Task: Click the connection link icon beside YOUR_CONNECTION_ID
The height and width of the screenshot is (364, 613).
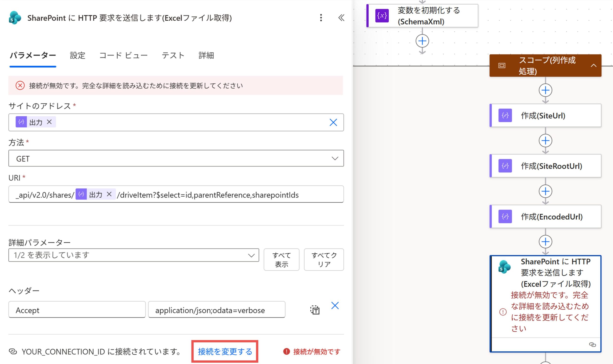Action: [13, 352]
